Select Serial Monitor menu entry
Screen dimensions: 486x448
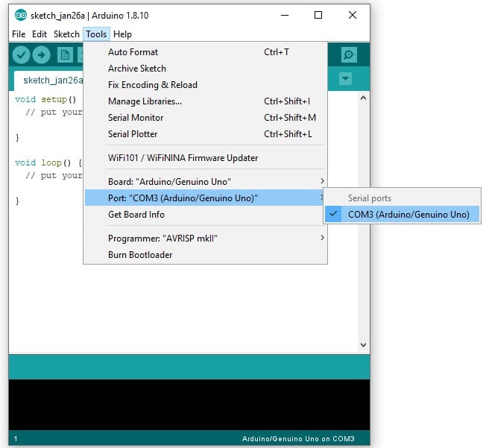(206, 118)
